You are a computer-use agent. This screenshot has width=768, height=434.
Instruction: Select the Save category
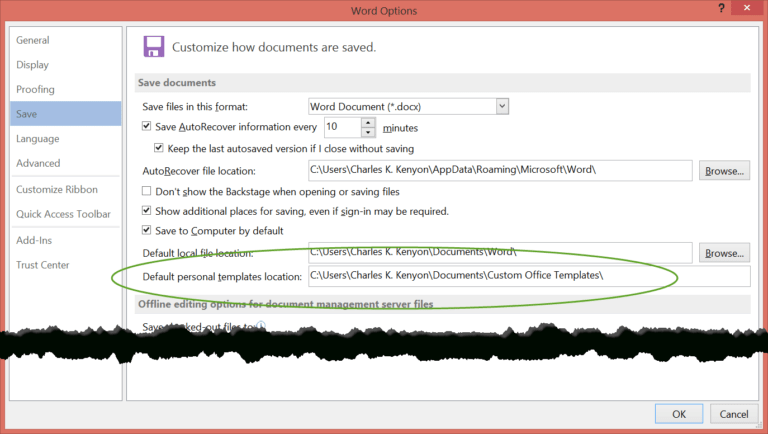[66, 114]
